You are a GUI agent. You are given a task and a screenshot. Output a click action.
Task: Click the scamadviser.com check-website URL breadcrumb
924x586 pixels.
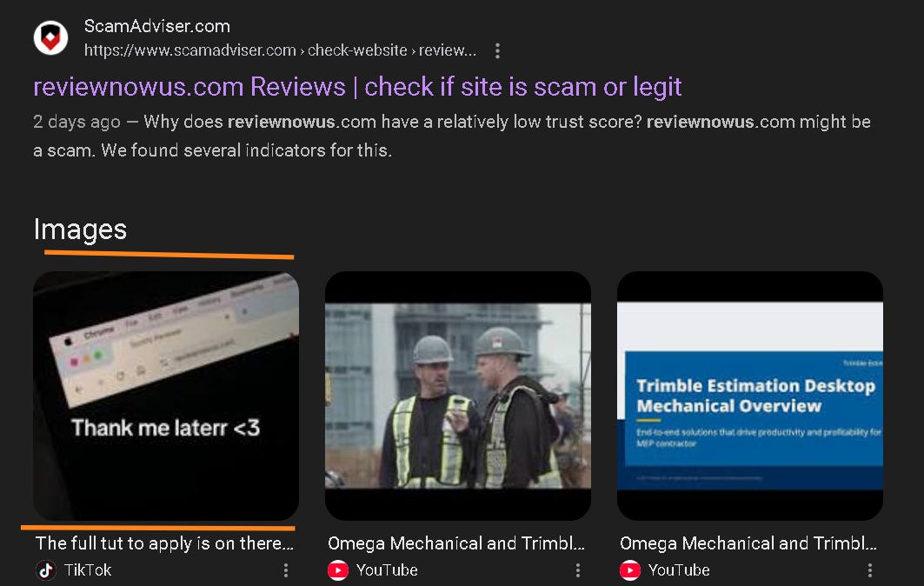tap(280, 50)
